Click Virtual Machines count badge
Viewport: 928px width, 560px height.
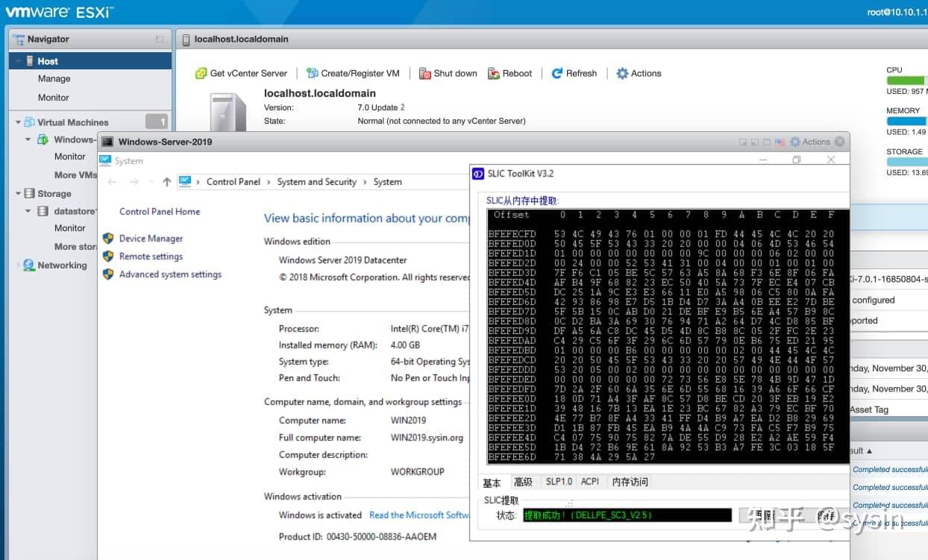157,122
